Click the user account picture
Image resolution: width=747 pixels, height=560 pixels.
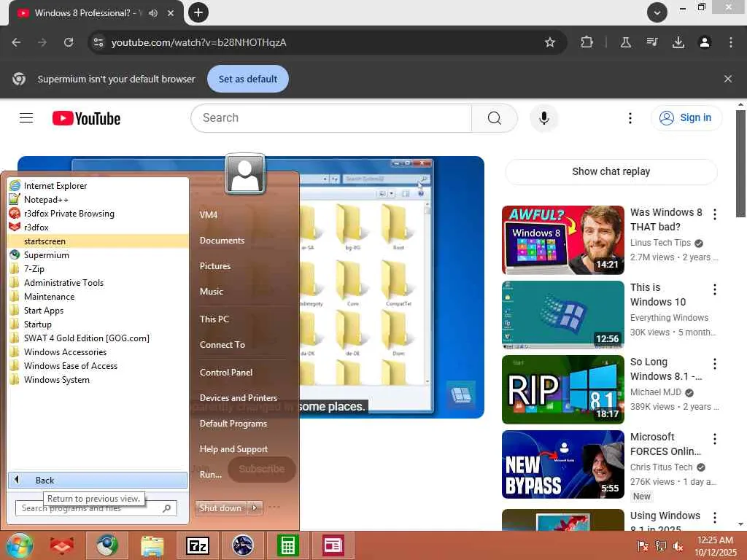coord(245,174)
